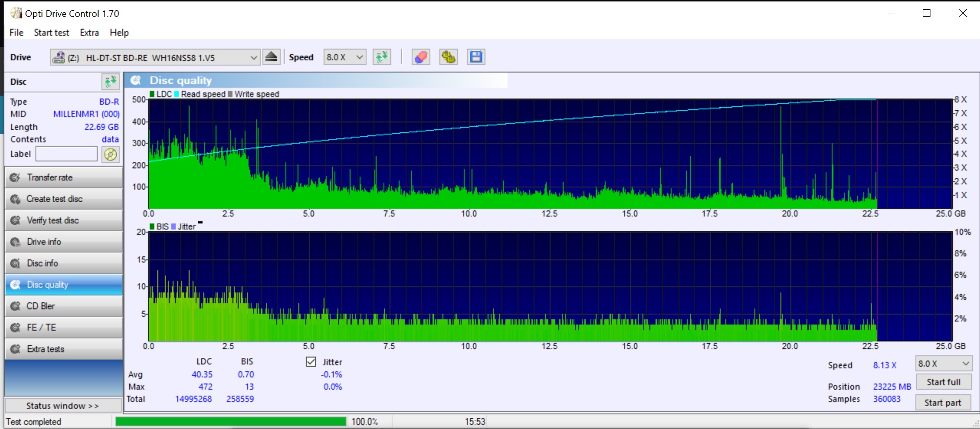Screen dimensions: 980x429
Task: Click the MID value MILLENMR1 (000)
Action: click(86, 114)
